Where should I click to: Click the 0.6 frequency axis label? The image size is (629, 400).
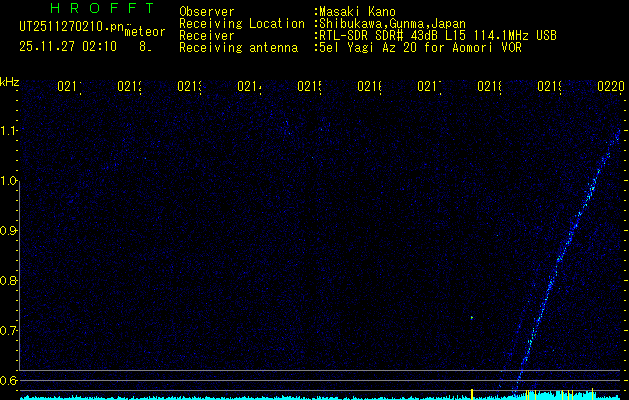8,380
